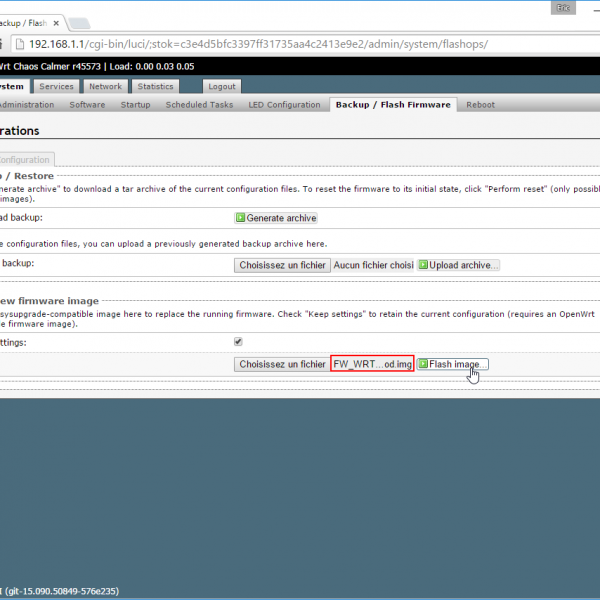This screenshot has height=600, width=600.
Task: Click the Flash image button
Action: click(x=453, y=364)
